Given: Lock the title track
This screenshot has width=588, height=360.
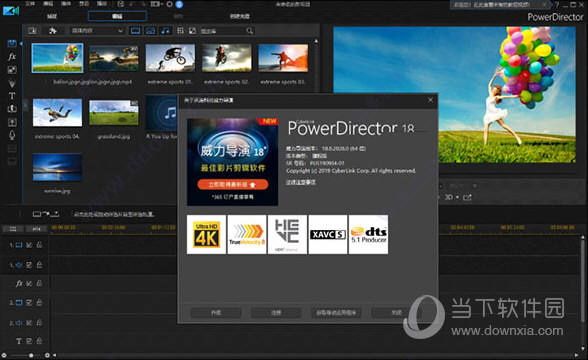Looking at the screenshot, I should [39, 341].
